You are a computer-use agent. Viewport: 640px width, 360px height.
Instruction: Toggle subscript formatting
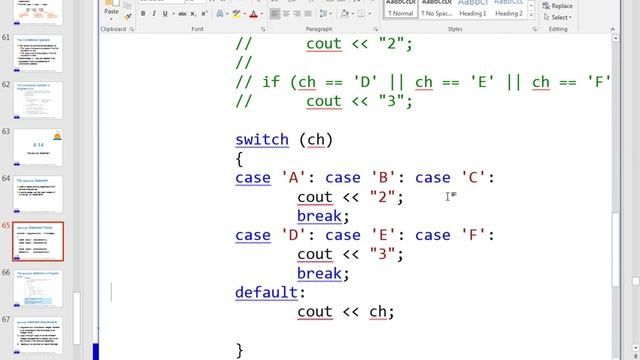193,14
